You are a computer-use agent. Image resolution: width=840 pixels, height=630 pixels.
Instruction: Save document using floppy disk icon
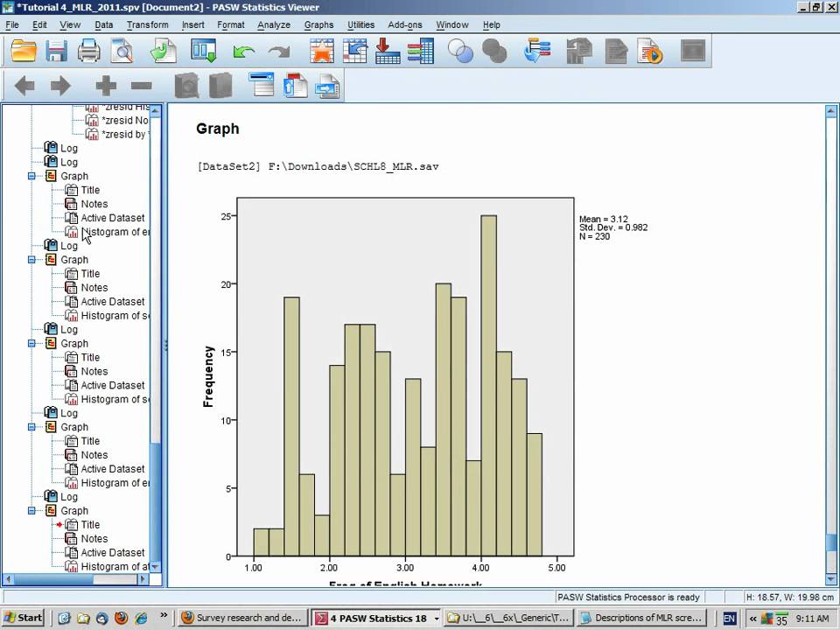click(56, 52)
